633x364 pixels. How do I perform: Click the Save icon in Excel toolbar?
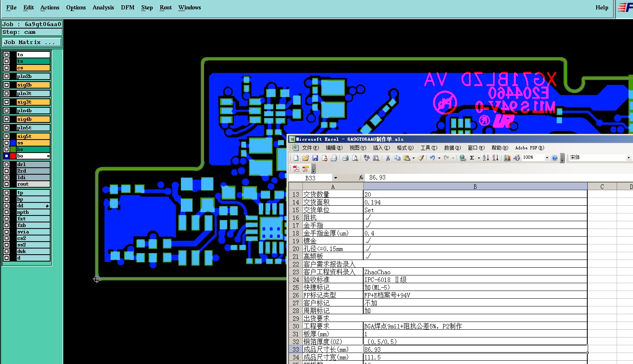[315, 158]
